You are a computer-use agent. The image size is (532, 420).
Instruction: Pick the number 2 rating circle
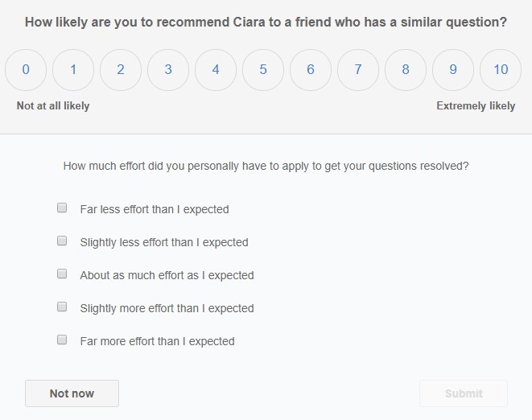point(121,70)
